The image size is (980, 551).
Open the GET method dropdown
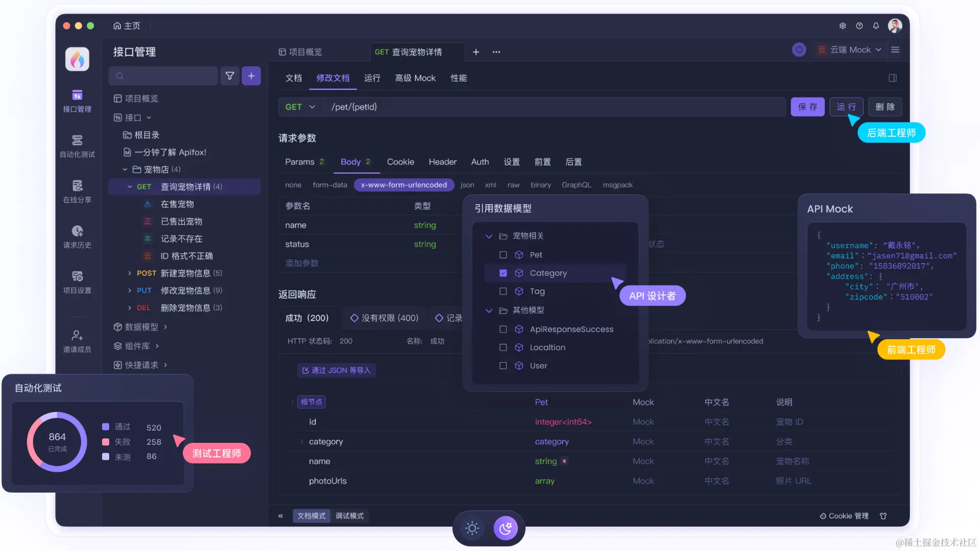[300, 107]
